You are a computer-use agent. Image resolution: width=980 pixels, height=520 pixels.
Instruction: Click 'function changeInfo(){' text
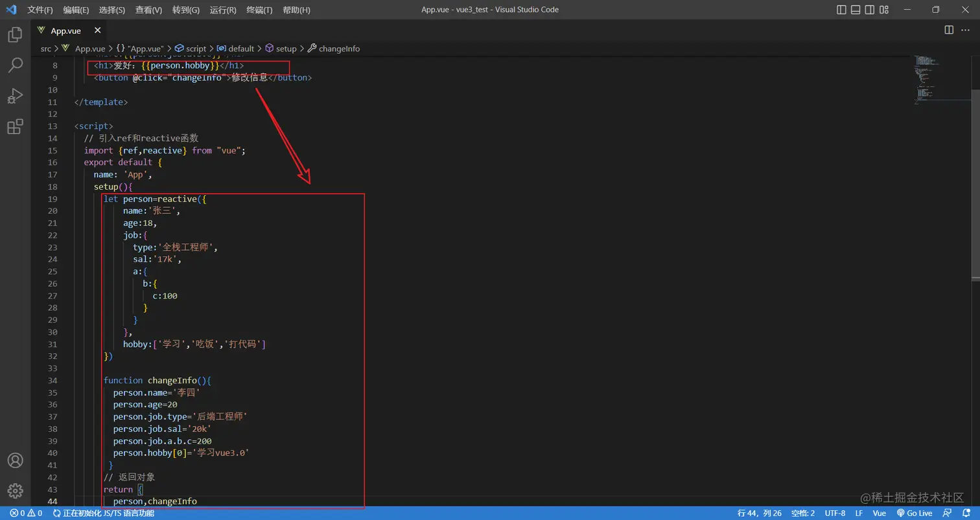[157, 380]
